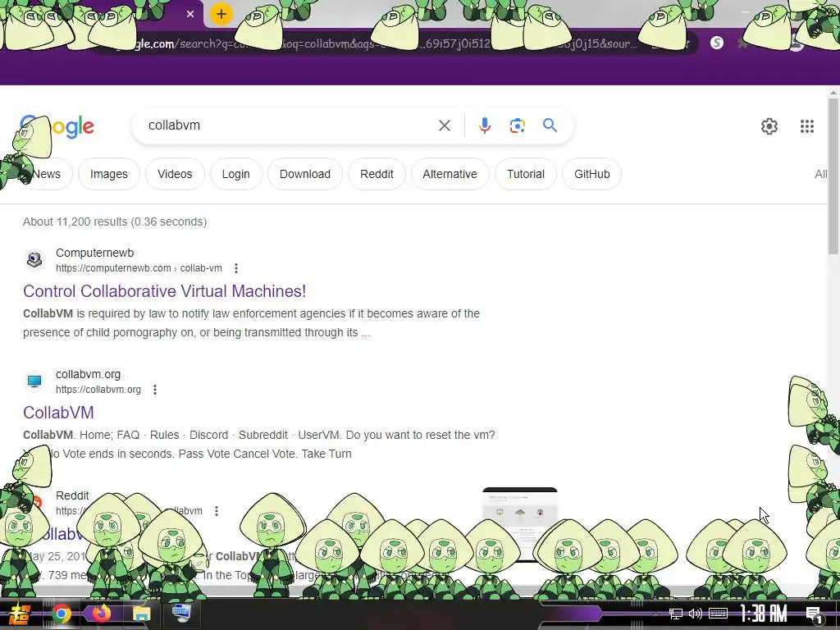This screenshot has width=840, height=630.
Task: Open a new browser tab
Action: pyautogui.click(x=221, y=14)
